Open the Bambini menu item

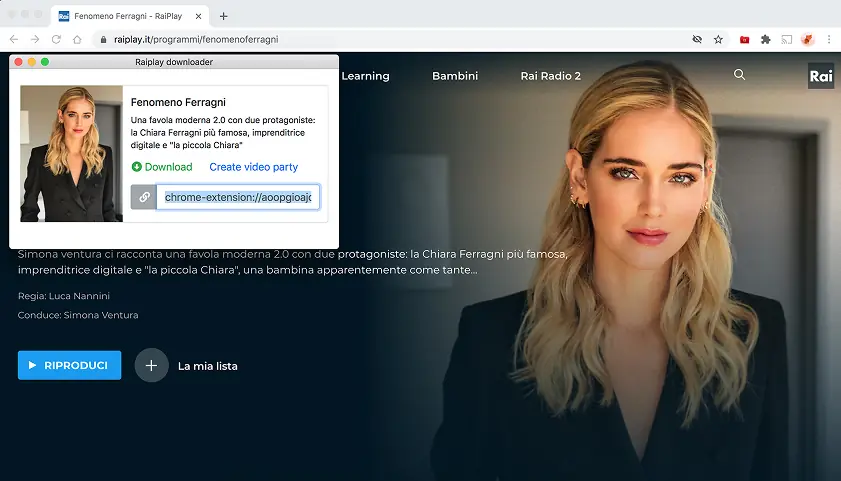455,76
